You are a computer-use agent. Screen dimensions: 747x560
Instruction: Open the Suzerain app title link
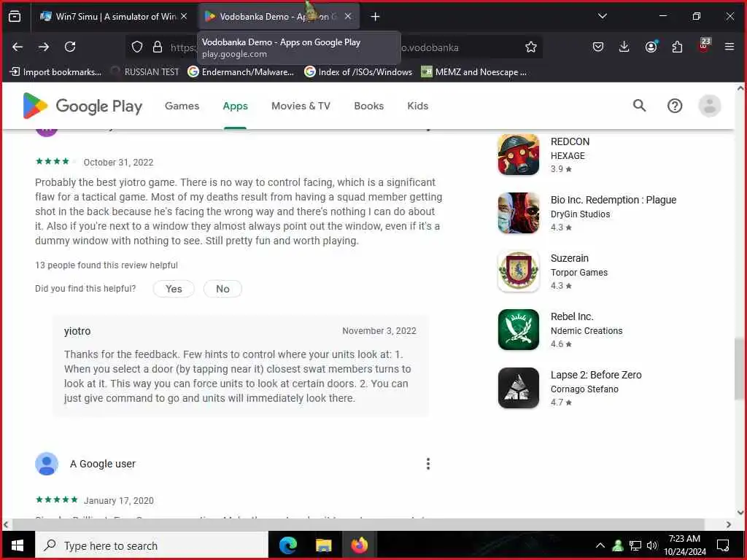[570, 258]
